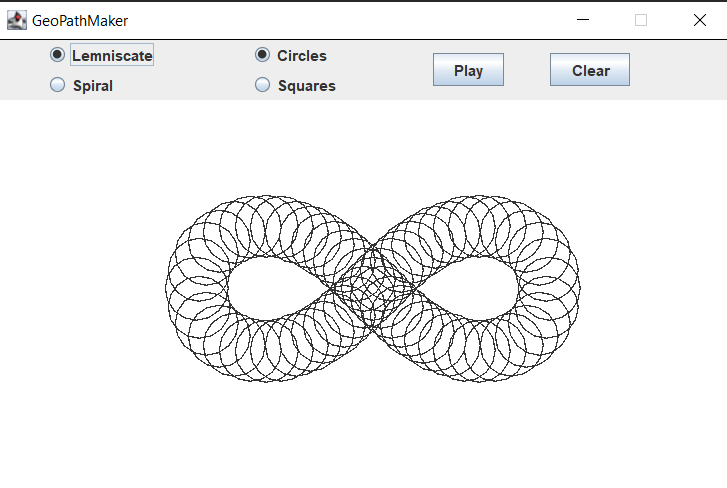Viewport: 727px width, 488px height.
Task: Click the GeoPathMaker title text
Action: tap(80, 20)
